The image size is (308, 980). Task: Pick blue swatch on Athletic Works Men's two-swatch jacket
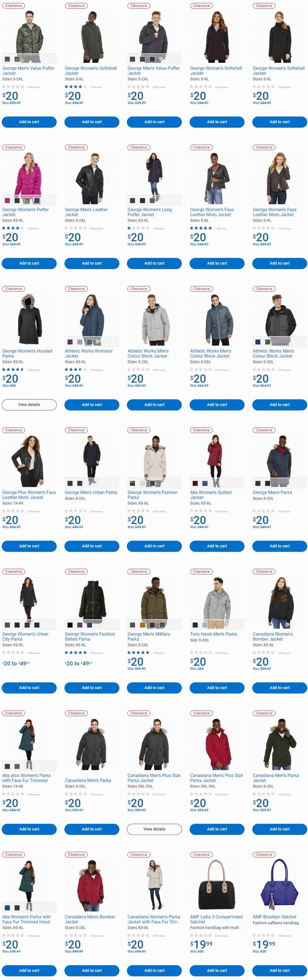coord(258,342)
